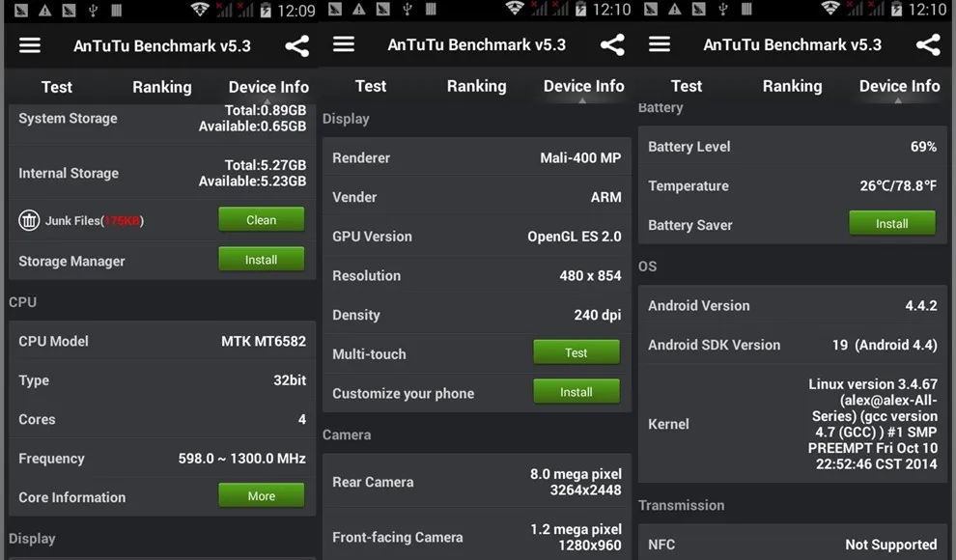Select Device Info tab in left screen

coord(268,87)
